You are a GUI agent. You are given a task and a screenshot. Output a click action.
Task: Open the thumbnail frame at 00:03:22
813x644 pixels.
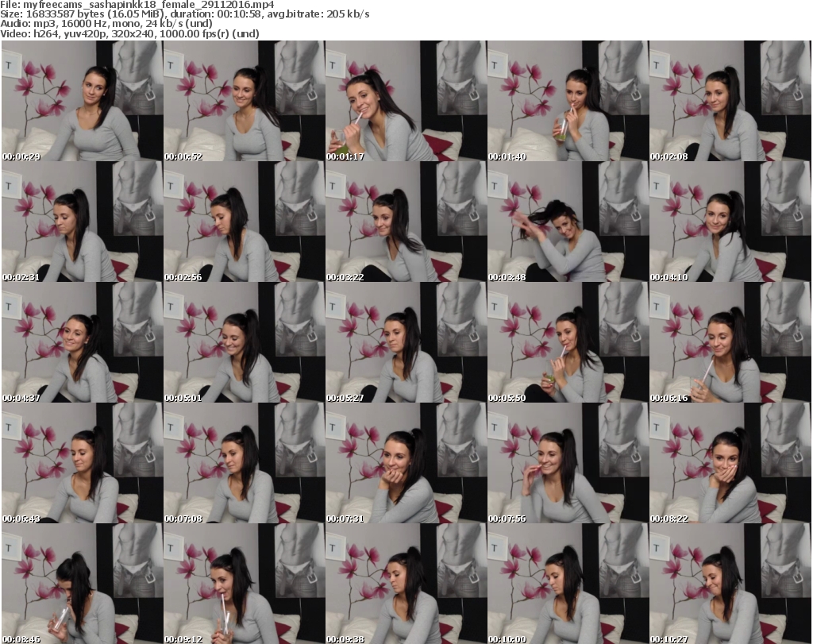[x=406, y=222]
